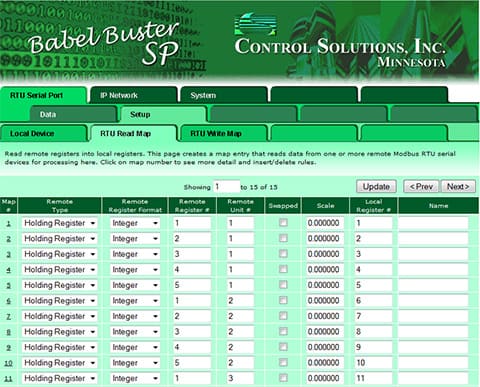Toggle Swapped checkbox for map 6
Screen dimensions: 480x387
[x=283, y=300]
